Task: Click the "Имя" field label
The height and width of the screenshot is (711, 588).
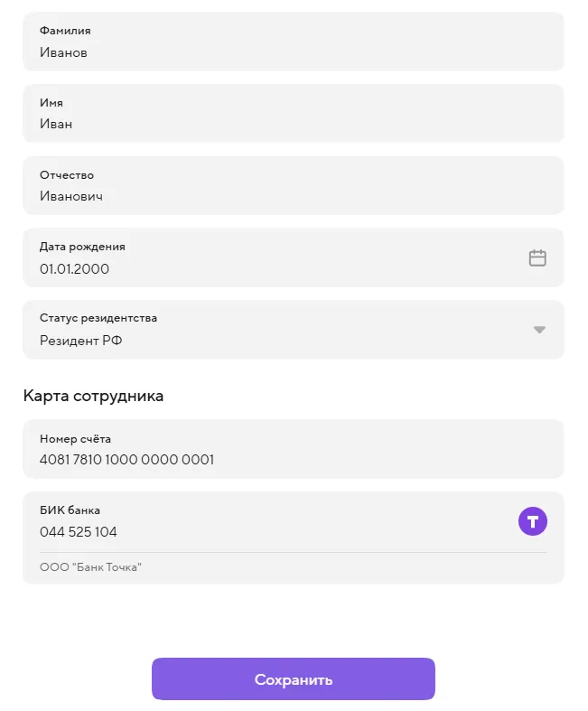Action: pyautogui.click(x=51, y=103)
